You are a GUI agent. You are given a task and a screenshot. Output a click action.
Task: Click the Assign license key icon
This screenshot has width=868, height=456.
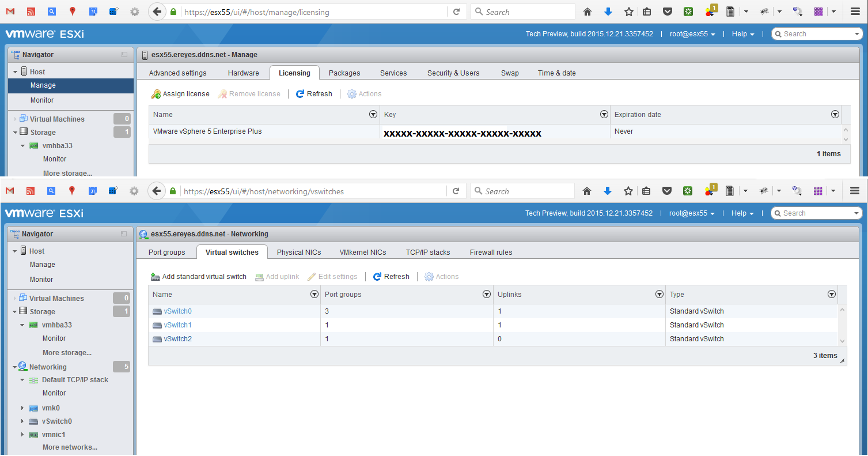(156, 93)
